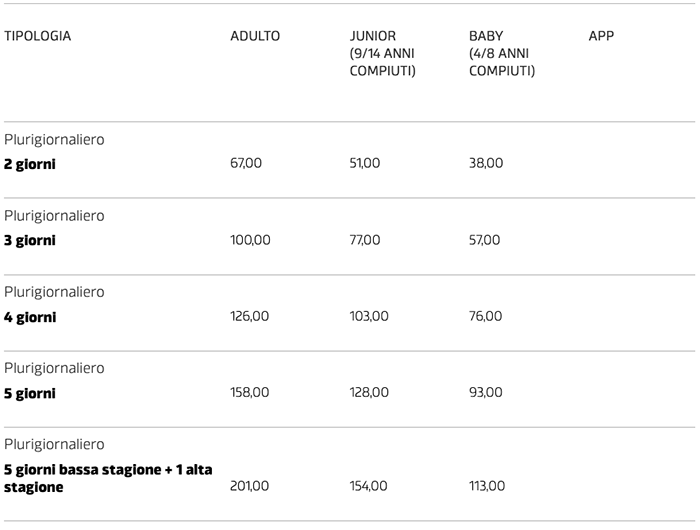The height and width of the screenshot is (530, 700).
Task: Click the TIPOLOGIA column header
Action: tap(38, 36)
